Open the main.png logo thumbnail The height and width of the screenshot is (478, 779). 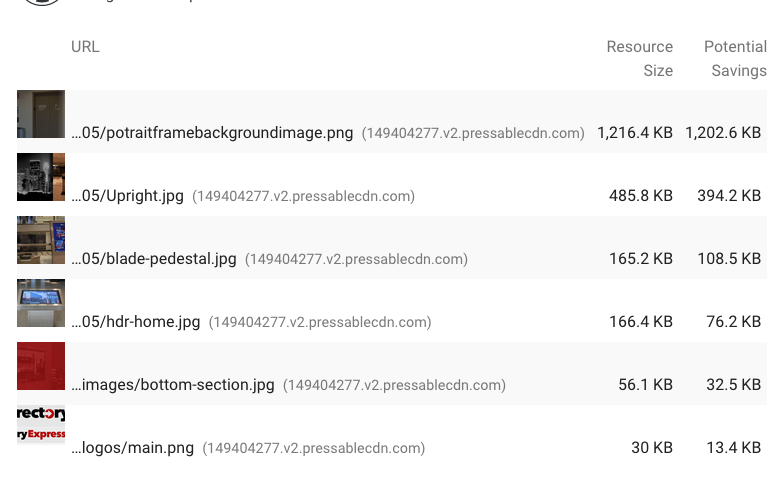[41, 424]
